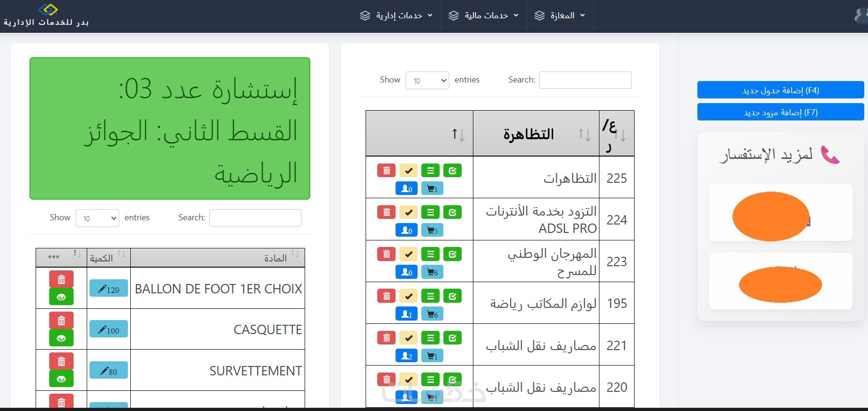Toggle green eye icon for CASQUETTE row
This screenshot has width=868, height=411.
pyautogui.click(x=61, y=338)
